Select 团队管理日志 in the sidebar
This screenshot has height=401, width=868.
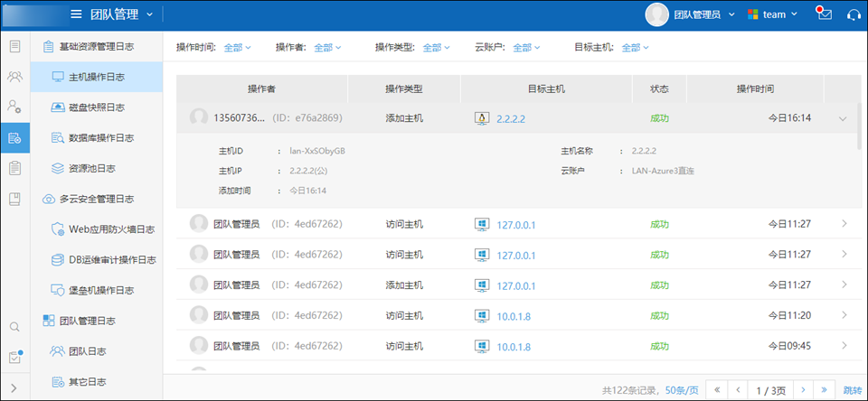click(97, 321)
